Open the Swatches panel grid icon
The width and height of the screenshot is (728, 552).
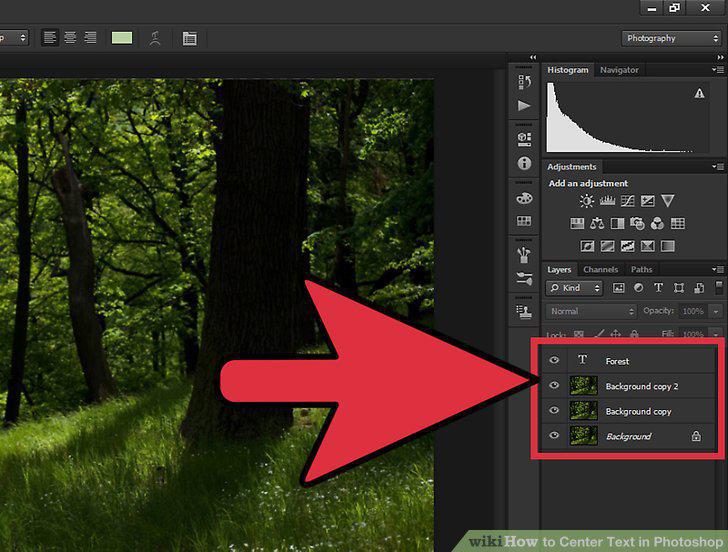pos(524,221)
